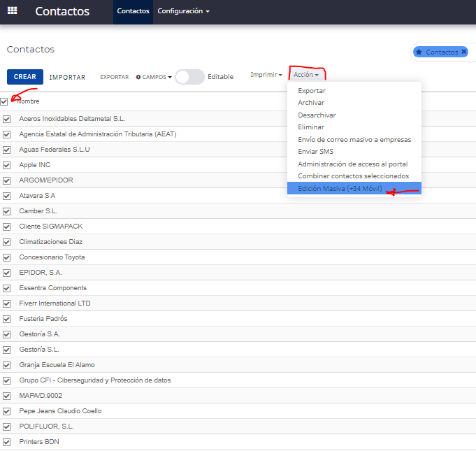Uncheck the Aguas Federales S.L.U checkbox
The width and height of the screenshot is (476, 451).
[x=7, y=150]
